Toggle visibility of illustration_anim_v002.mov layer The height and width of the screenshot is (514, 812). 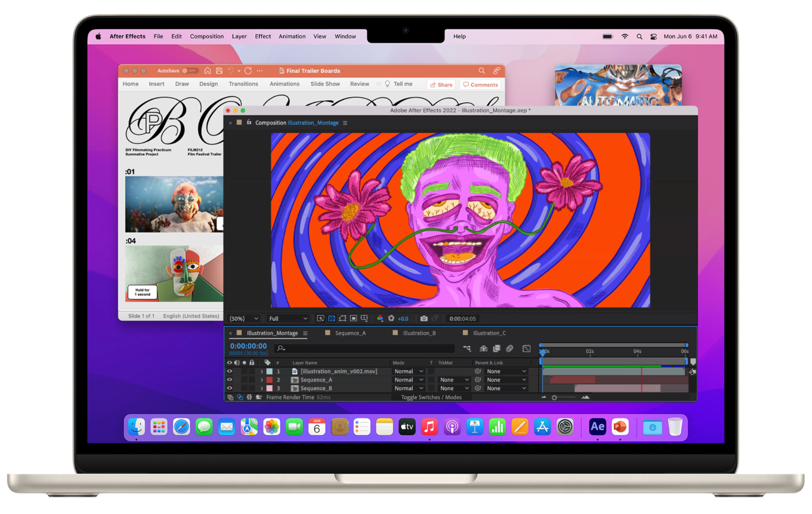[x=230, y=371]
